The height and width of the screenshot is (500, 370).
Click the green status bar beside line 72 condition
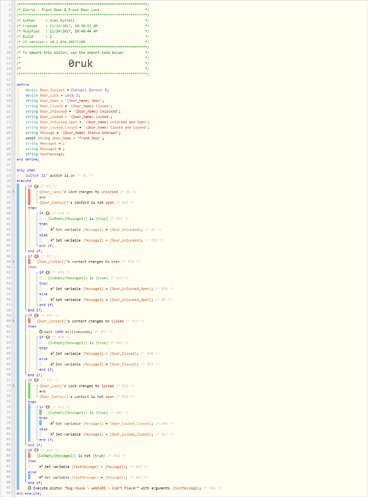[29, 392]
